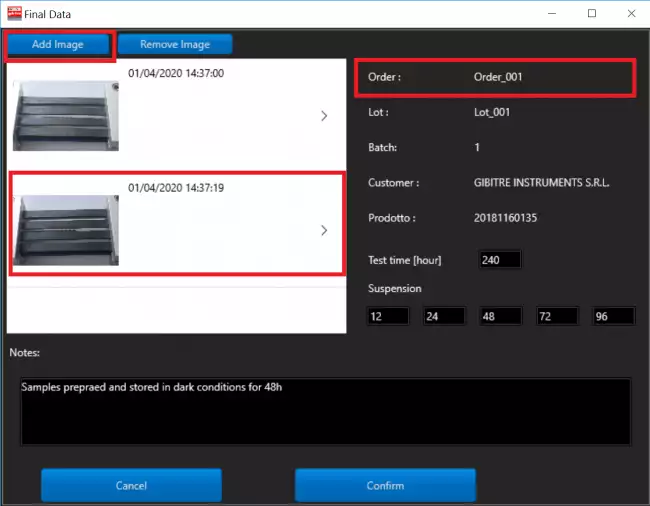Screen dimensions: 650x506
Task: Click the Order_001 value
Action: (x=498, y=76)
